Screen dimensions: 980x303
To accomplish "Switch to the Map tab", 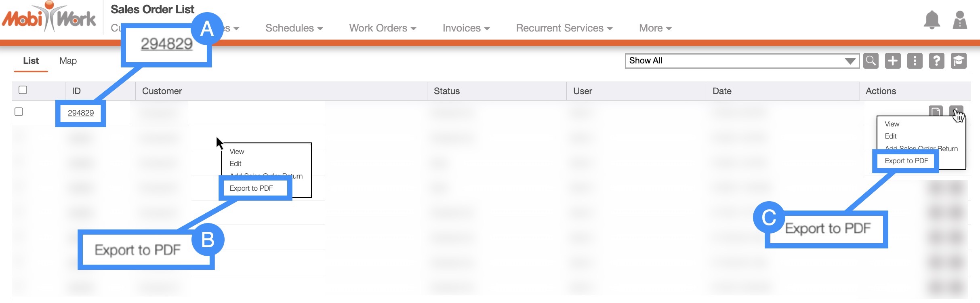I will (68, 61).
